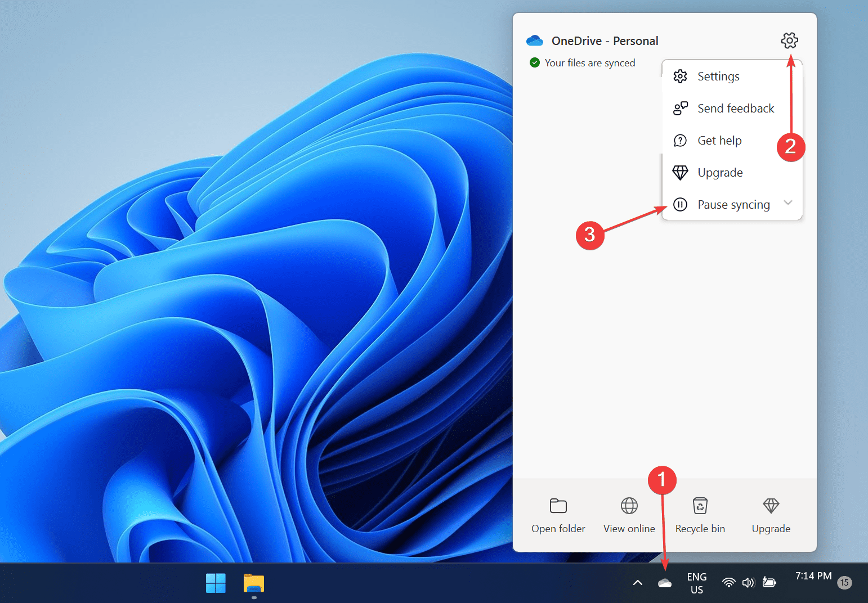Click the Upgrade diamond button in footer
868x603 pixels.
coord(771,515)
